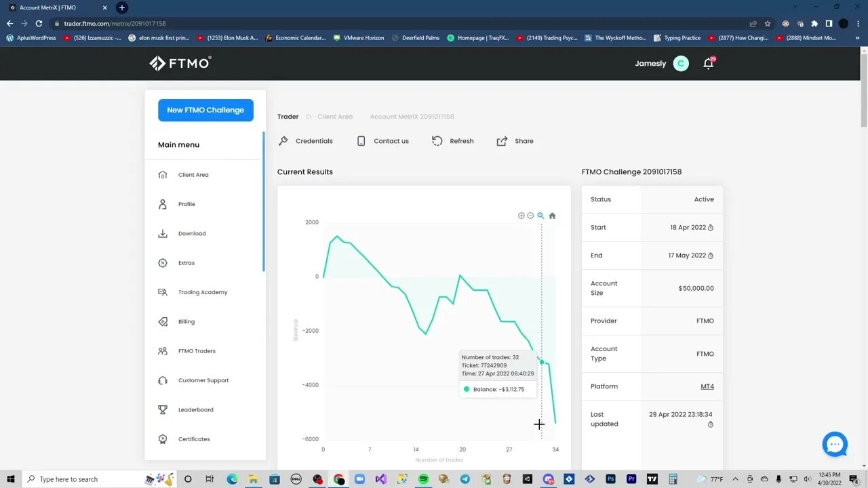The width and height of the screenshot is (868, 488).
Task: Click the Balance legend dot in tooltip
Action: pos(467,389)
